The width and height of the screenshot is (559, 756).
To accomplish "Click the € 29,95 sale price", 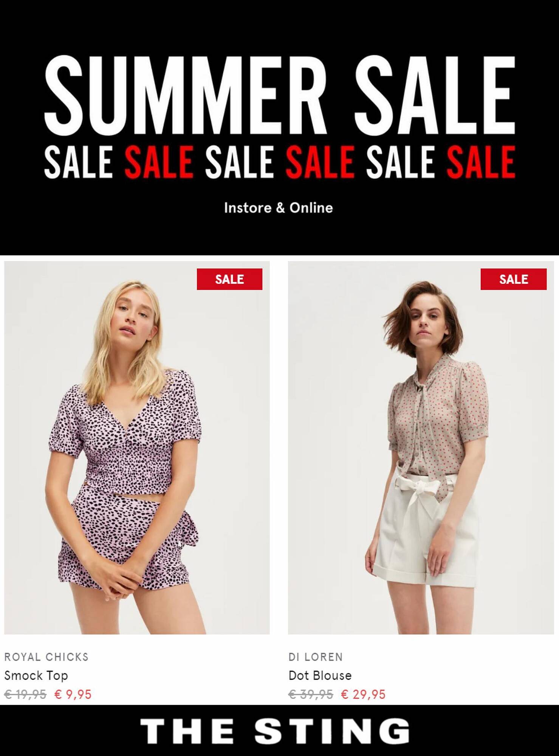I will (363, 694).
